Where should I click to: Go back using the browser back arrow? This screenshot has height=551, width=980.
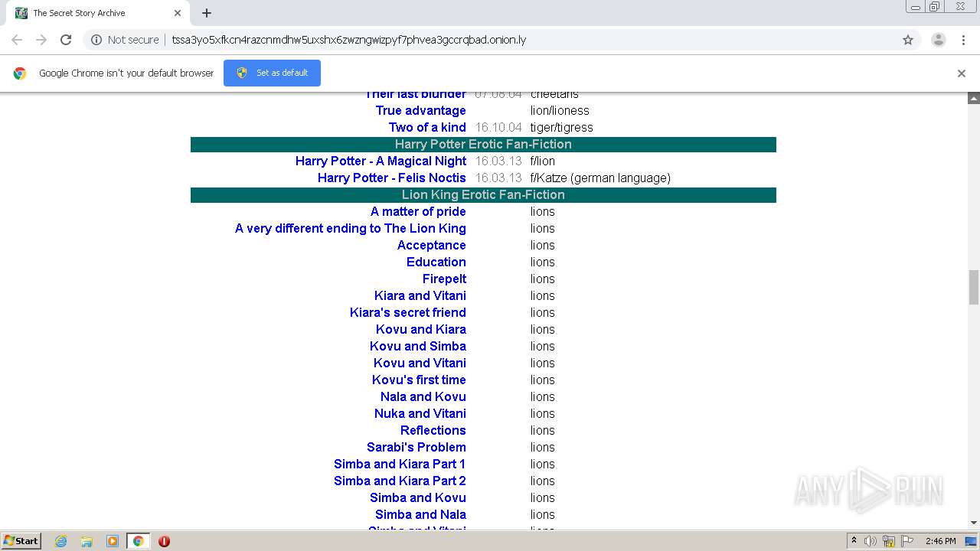coord(17,40)
